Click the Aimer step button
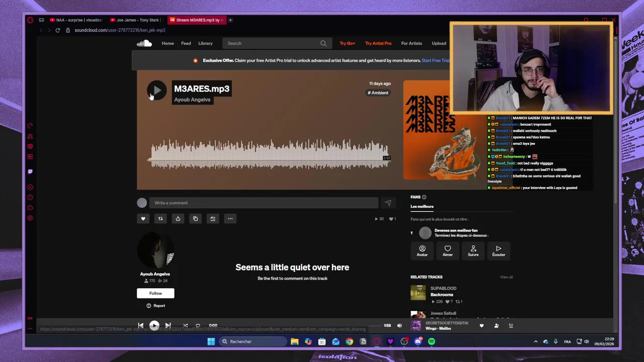Screen dimensions: 644x362 click(x=448, y=251)
